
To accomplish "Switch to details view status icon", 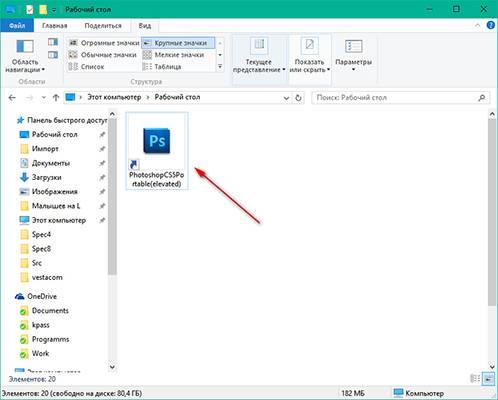I will (x=475, y=379).
